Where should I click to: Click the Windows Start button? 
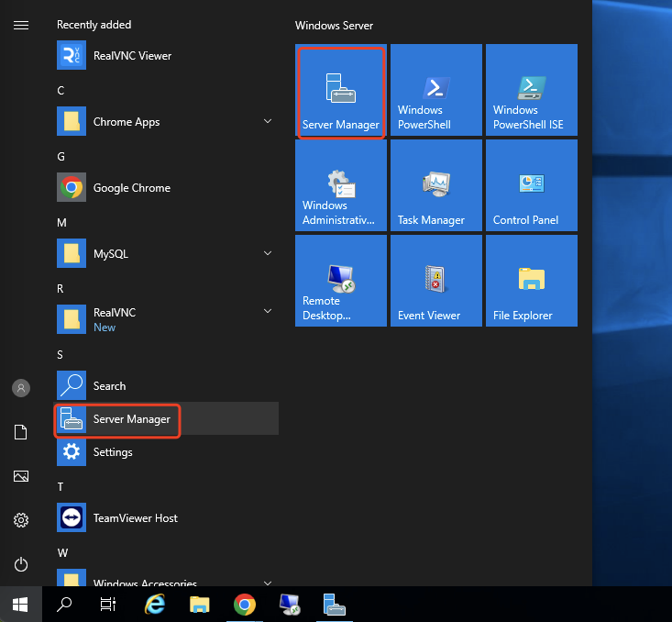pos(20,605)
